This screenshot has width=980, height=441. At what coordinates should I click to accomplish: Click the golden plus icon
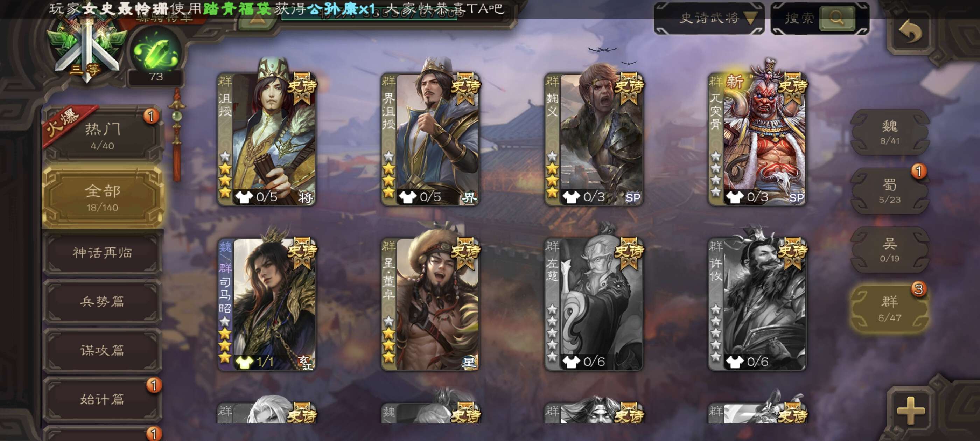910,410
